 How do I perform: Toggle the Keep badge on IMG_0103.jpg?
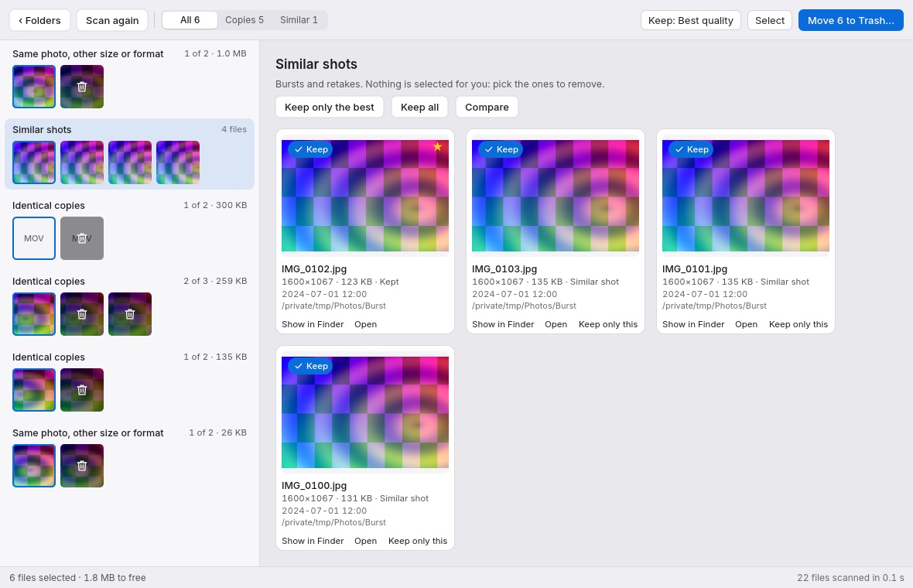pos(501,149)
